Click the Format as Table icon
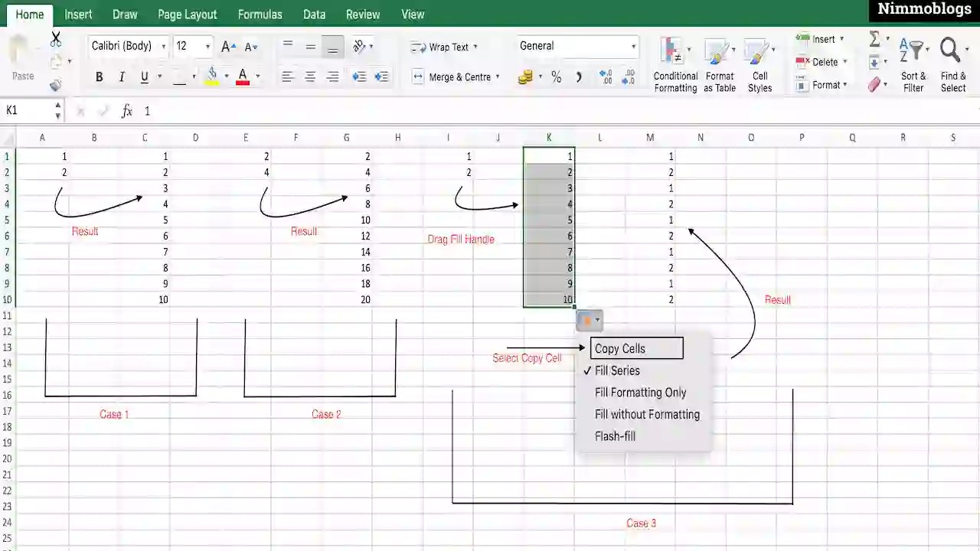 (x=719, y=65)
